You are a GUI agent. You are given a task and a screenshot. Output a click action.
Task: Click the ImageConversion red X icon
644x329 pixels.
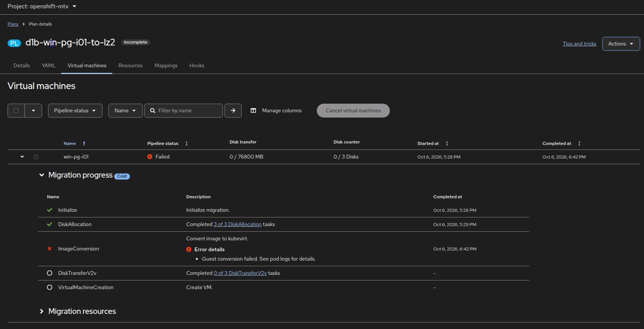pos(50,249)
